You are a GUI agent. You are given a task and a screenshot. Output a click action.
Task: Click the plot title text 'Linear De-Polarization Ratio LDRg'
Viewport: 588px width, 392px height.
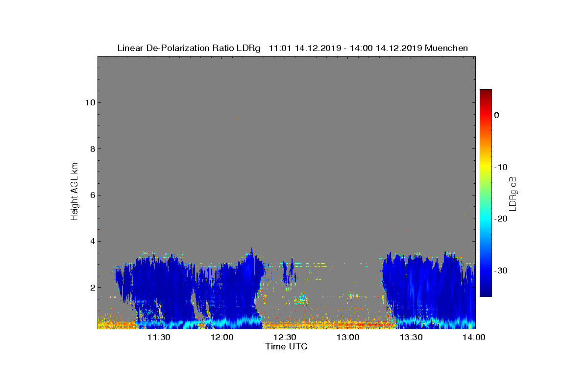click(x=189, y=48)
